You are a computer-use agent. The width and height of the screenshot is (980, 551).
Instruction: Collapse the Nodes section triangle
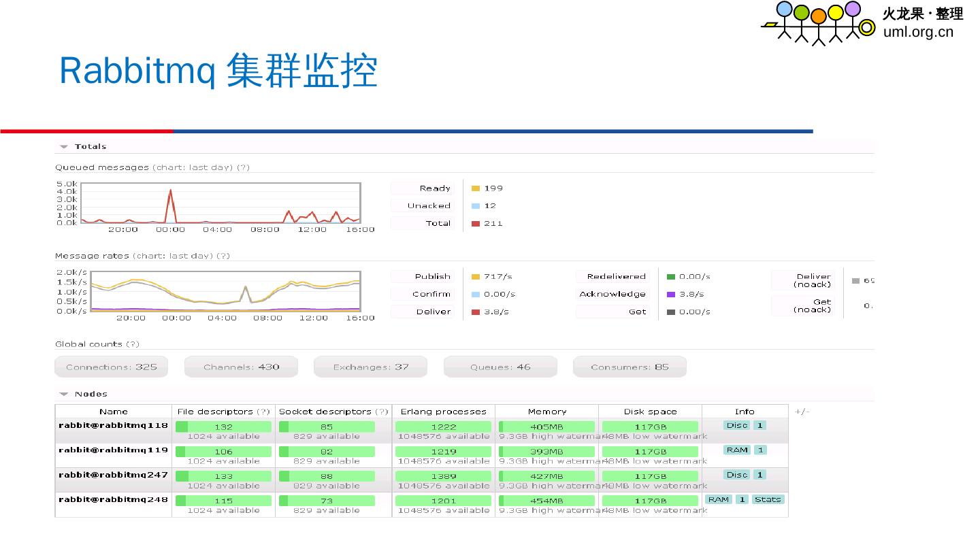point(63,394)
